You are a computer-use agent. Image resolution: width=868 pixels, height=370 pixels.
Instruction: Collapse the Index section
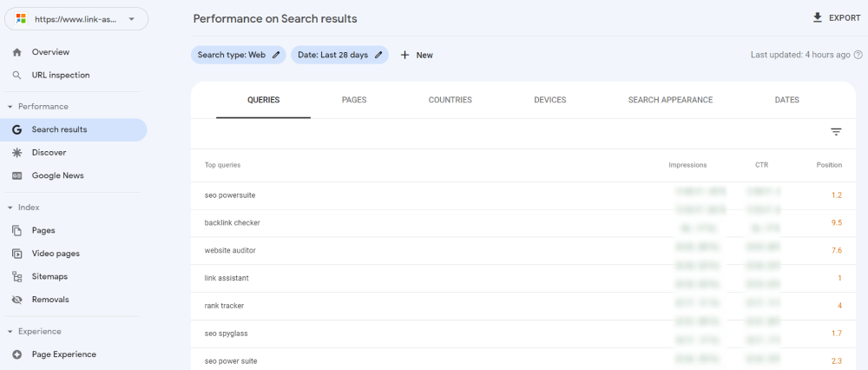pos(10,208)
